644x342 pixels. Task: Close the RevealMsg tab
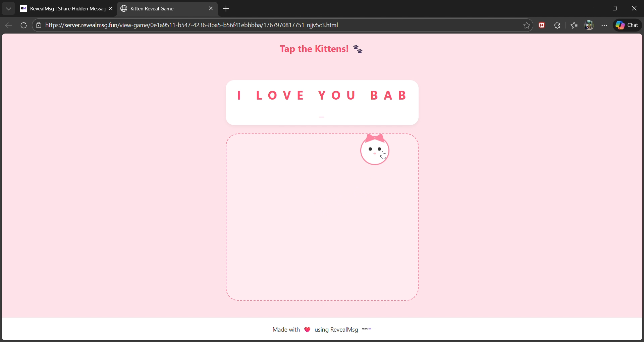111,9
